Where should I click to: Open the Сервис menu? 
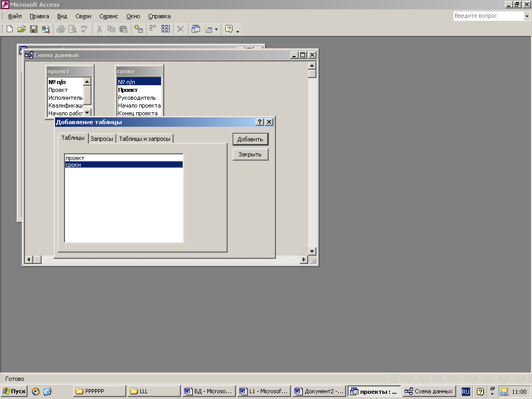tap(109, 16)
